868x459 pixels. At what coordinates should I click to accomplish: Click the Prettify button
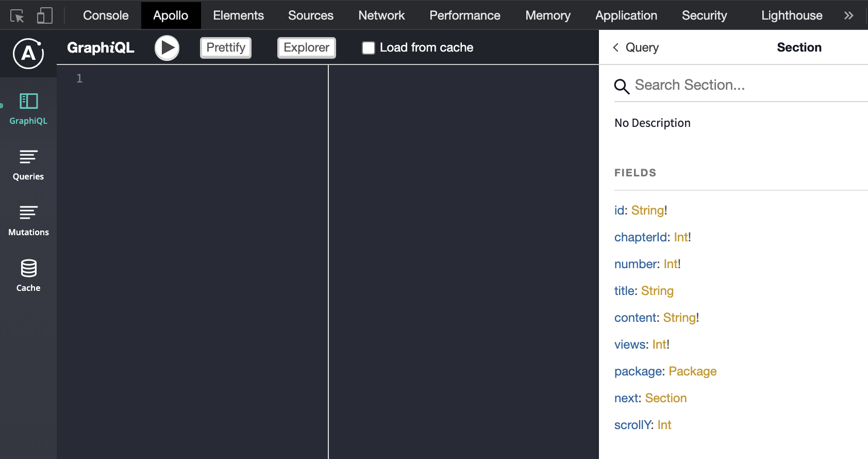(226, 48)
